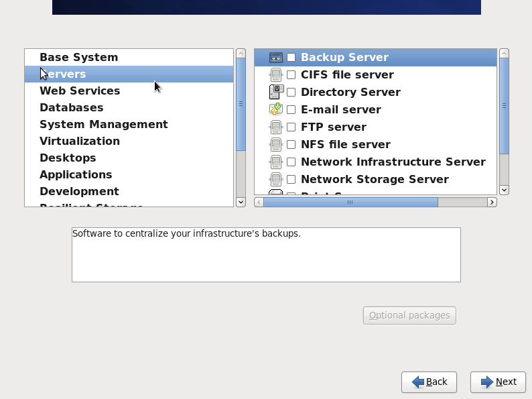
Task: Click the Backup Server package icon
Action: (x=275, y=58)
